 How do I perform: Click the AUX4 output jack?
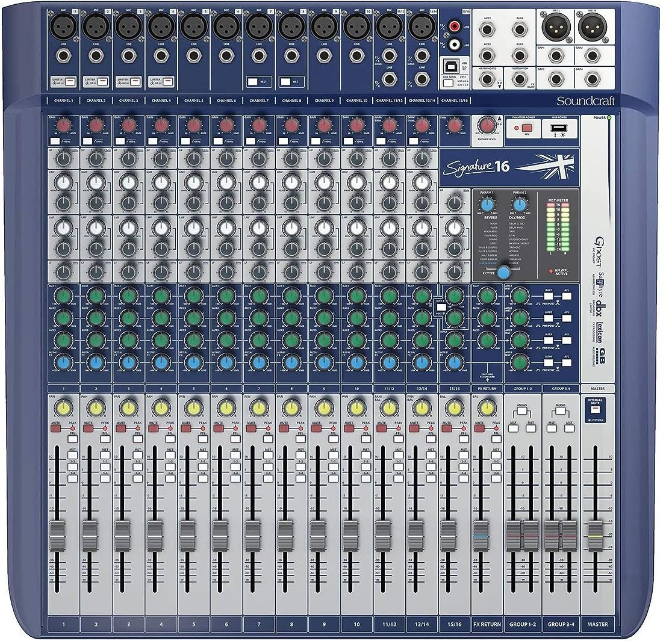520,55
